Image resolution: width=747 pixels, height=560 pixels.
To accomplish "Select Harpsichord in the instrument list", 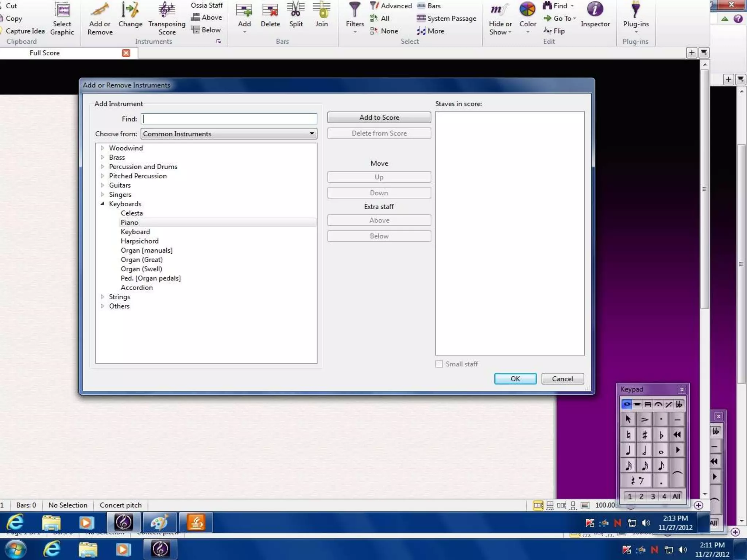I will (x=140, y=241).
